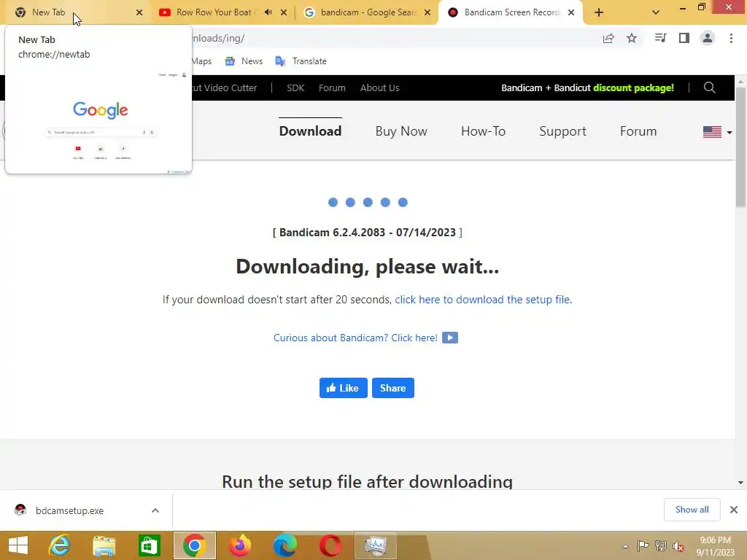
Task: Launch Microsoft Edge from taskbar
Action: coord(285,545)
